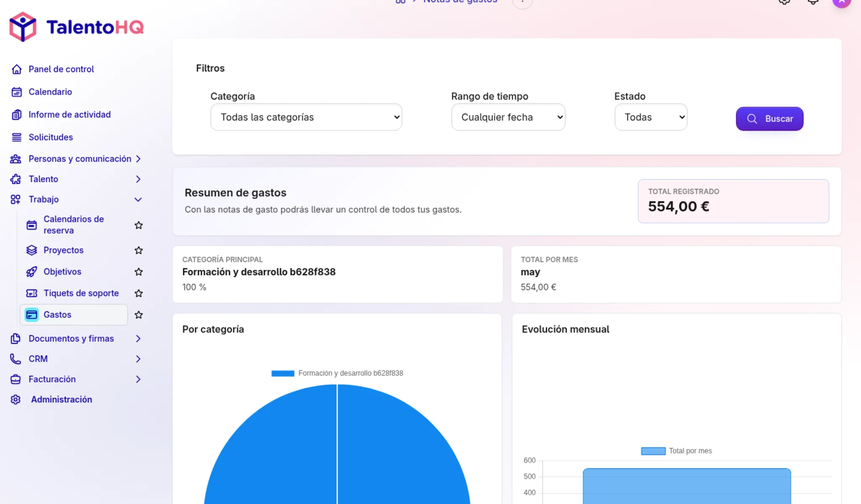The image size is (861, 504).
Task: Open Calendarios de reserva
Action: coord(74,225)
